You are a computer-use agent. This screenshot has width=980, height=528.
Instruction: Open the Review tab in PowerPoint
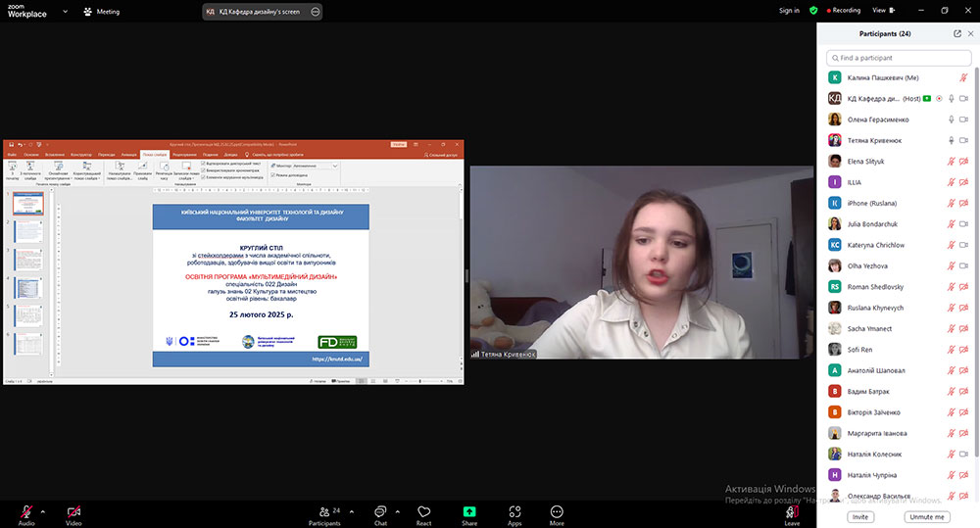point(184,155)
